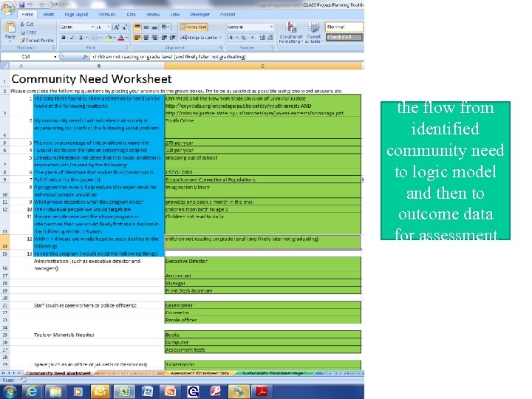Click the Comma Style icon
Screen dimensions: 532x399
pyautogui.click(x=252, y=38)
